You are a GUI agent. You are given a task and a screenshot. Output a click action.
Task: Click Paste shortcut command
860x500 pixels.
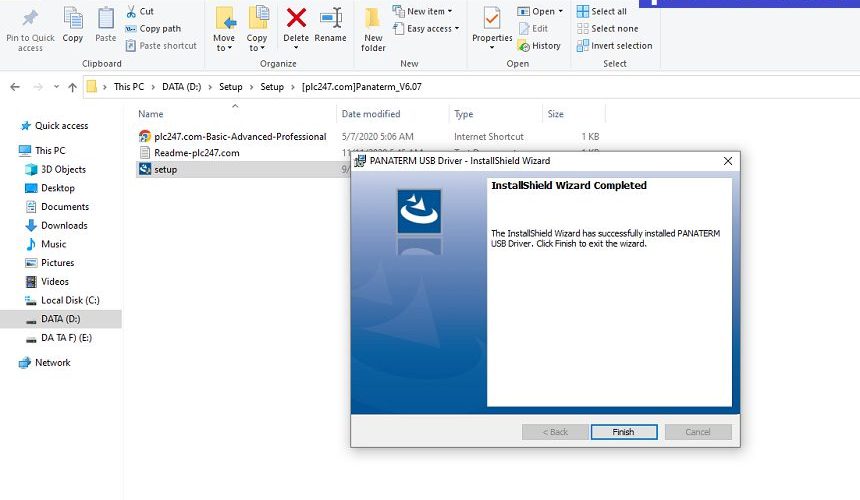click(161, 46)
